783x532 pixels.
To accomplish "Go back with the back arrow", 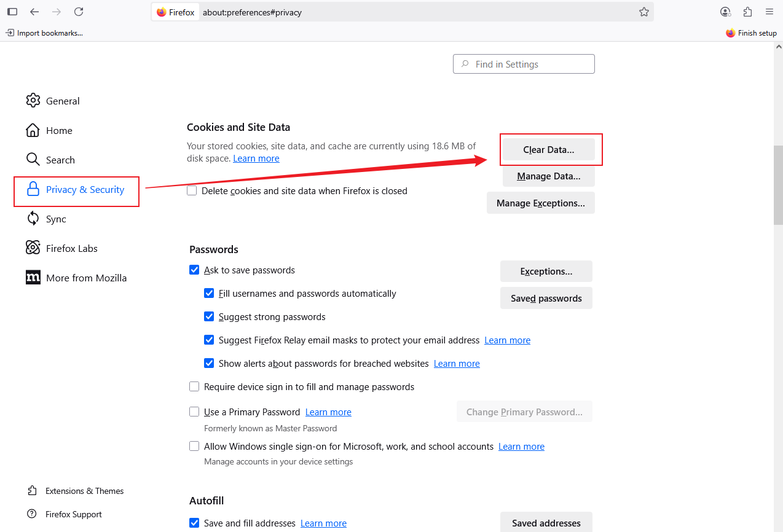I will 34,12.
